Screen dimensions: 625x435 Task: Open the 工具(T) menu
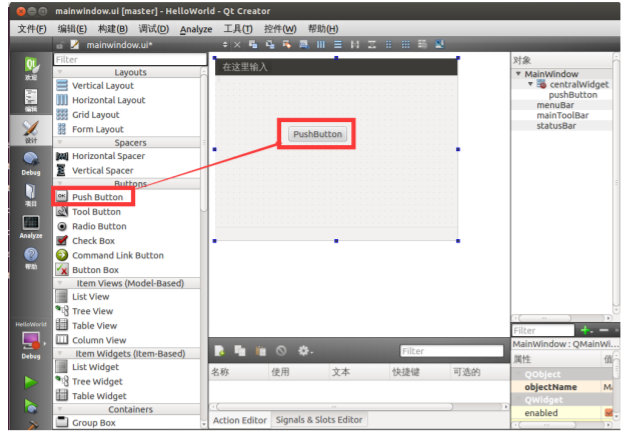[x=238, y=29]
